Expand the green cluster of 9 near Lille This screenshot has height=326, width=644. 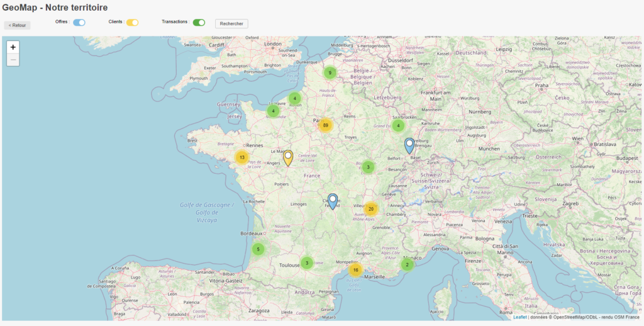330,73
